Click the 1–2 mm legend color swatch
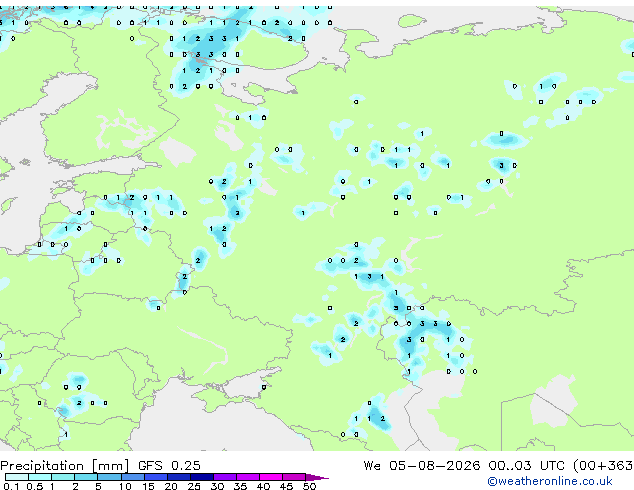The height and width of the screenshot is (490, 634). tap(63, 477)
